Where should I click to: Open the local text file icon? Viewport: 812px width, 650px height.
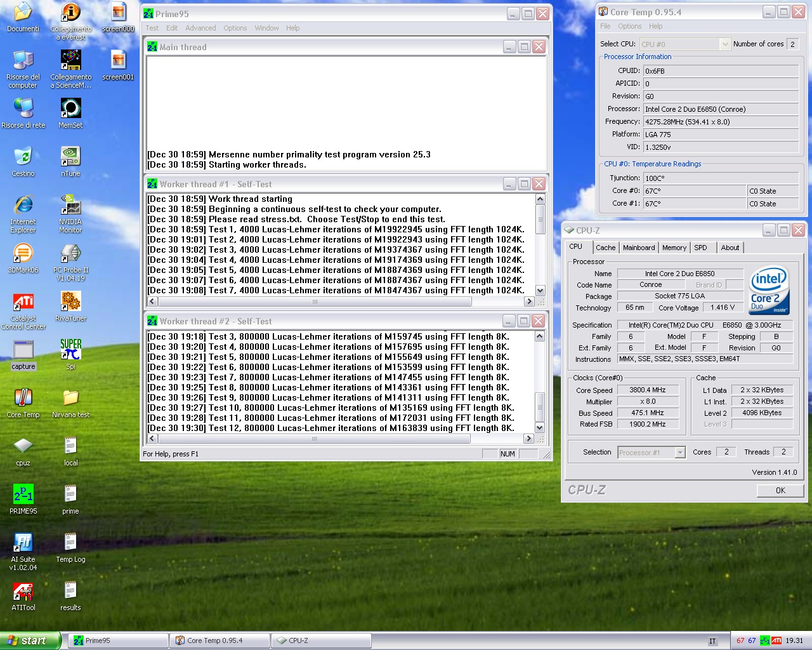(70, 452)
